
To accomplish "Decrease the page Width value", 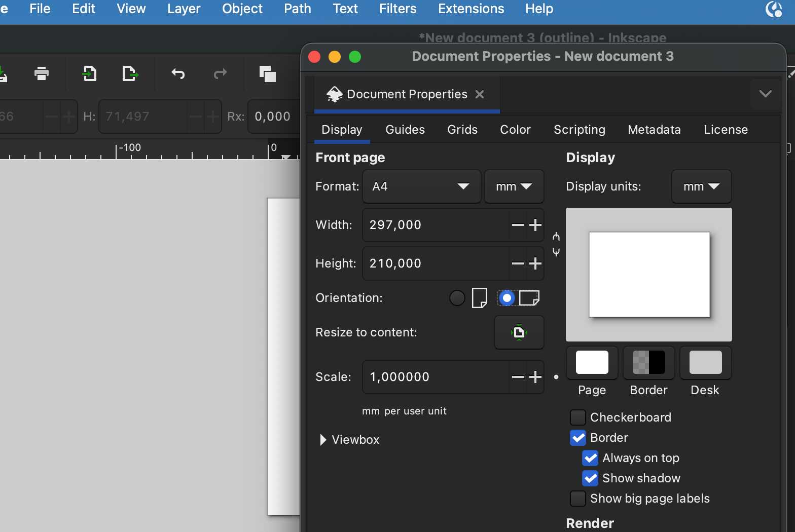I will pos(518,225).
